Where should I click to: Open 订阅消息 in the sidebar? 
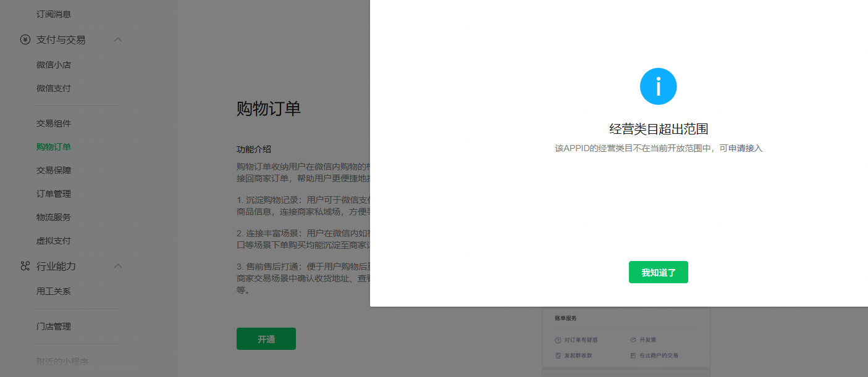click(x=54, y=14)
